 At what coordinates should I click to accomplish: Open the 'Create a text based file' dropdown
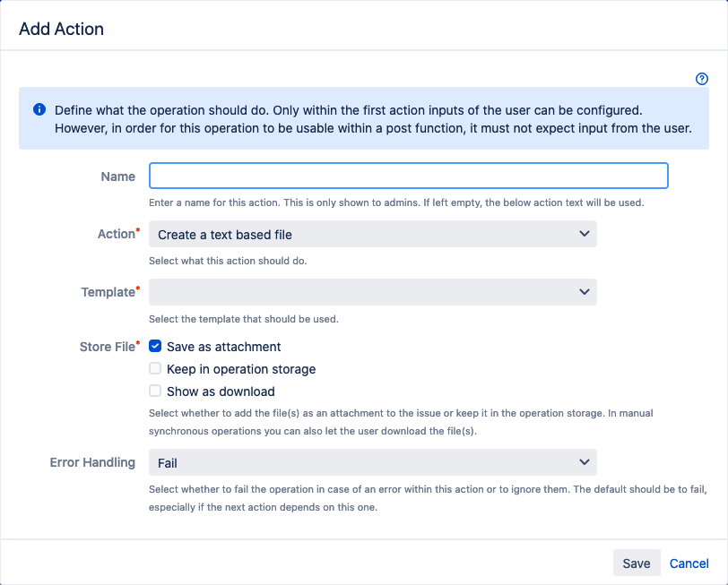pyautogui.click(x=372, y=234)
